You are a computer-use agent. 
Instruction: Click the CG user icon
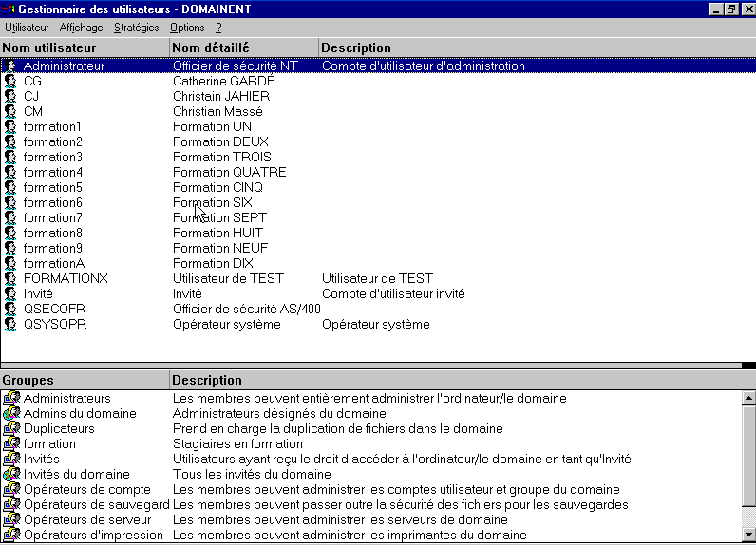10,81
